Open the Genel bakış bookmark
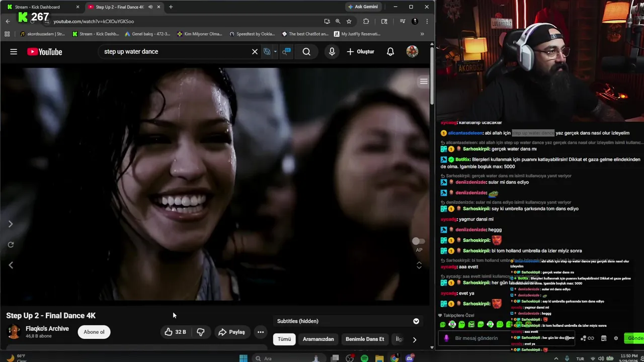 pos(146,34)
